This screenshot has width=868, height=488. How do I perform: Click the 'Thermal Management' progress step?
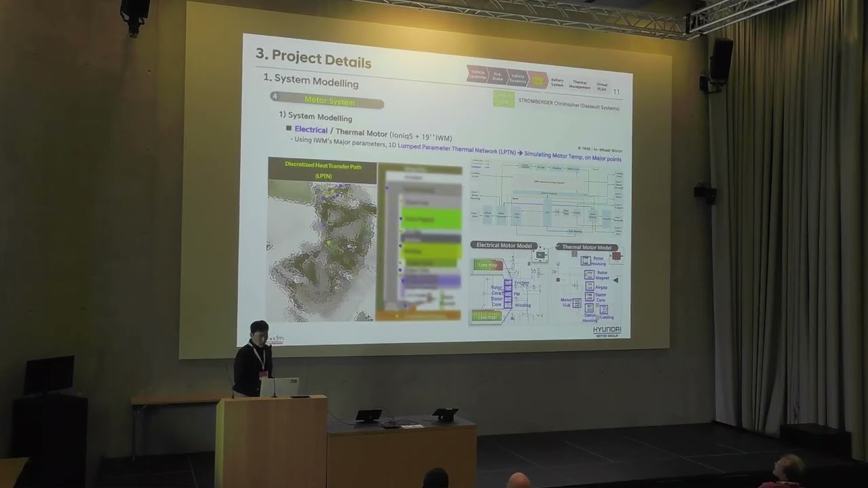coord(580,85)
